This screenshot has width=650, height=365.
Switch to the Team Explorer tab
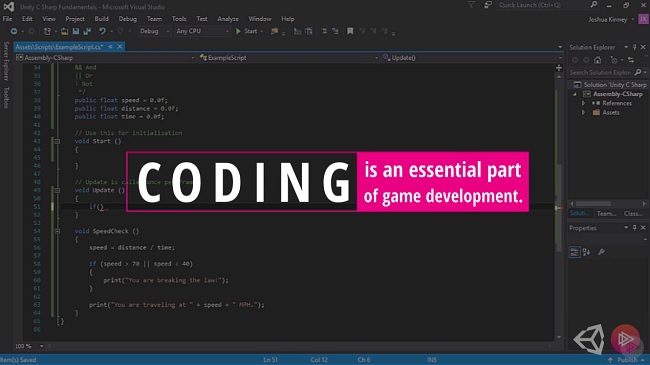pyautogui.click(x=606, y=214)
